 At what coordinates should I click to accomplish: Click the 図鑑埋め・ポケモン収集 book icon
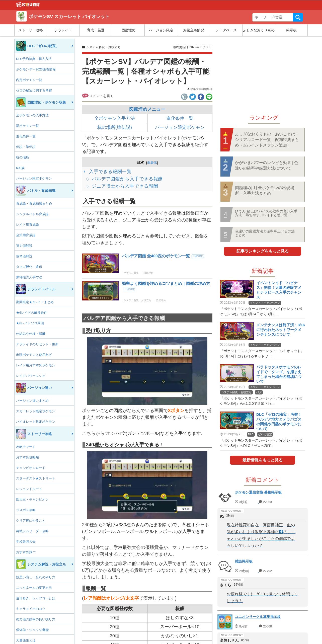pos(21,102)
